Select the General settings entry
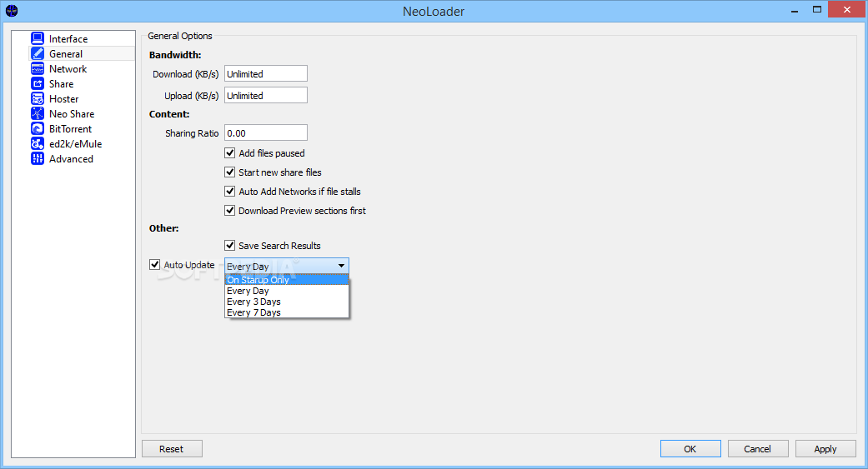The image size is (868, 469). (x=66, y=53)
